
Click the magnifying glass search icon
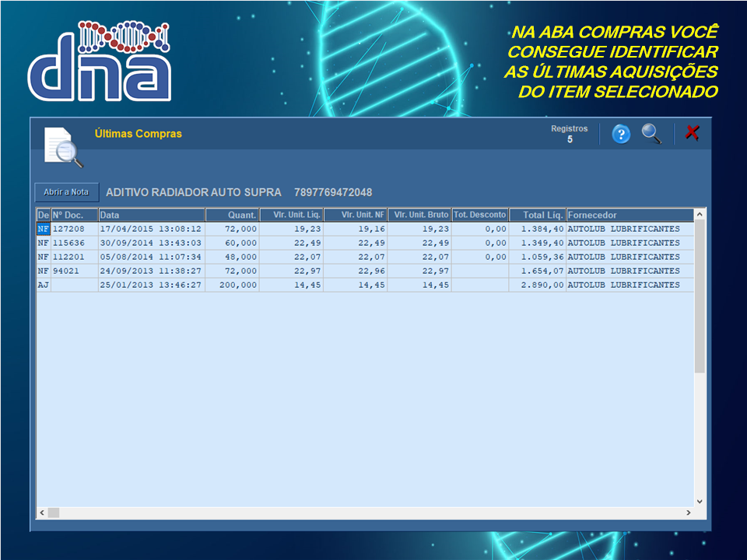(x=651, y=134)
